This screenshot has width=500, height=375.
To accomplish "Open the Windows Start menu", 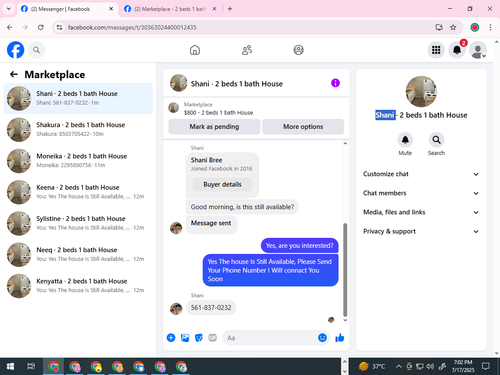I will click(x=10, y=367).
